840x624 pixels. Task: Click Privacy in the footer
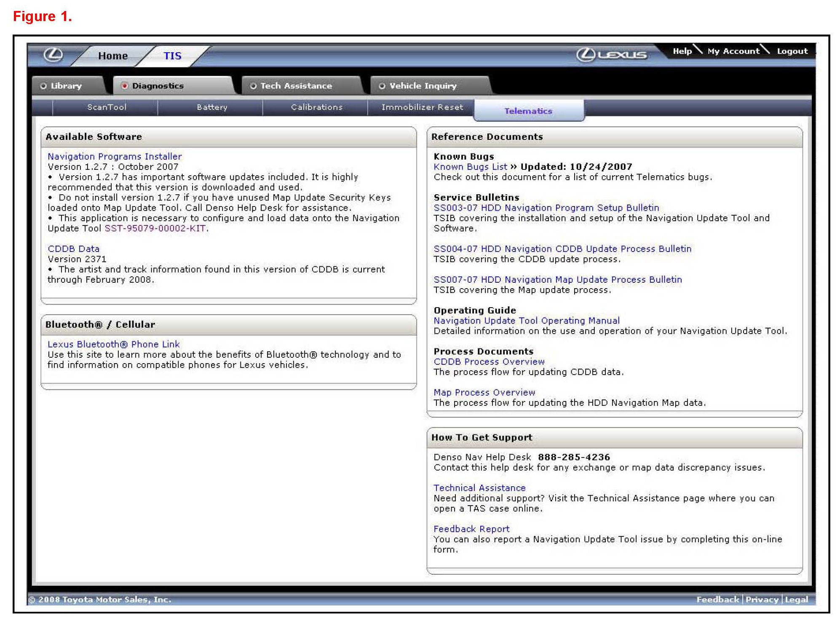point(762,600)
